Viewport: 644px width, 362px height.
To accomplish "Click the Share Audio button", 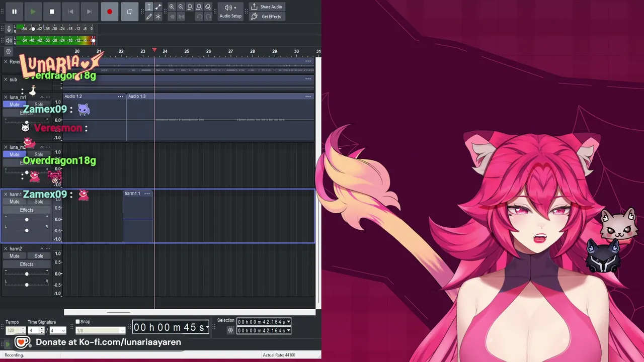I will (266, 7).
